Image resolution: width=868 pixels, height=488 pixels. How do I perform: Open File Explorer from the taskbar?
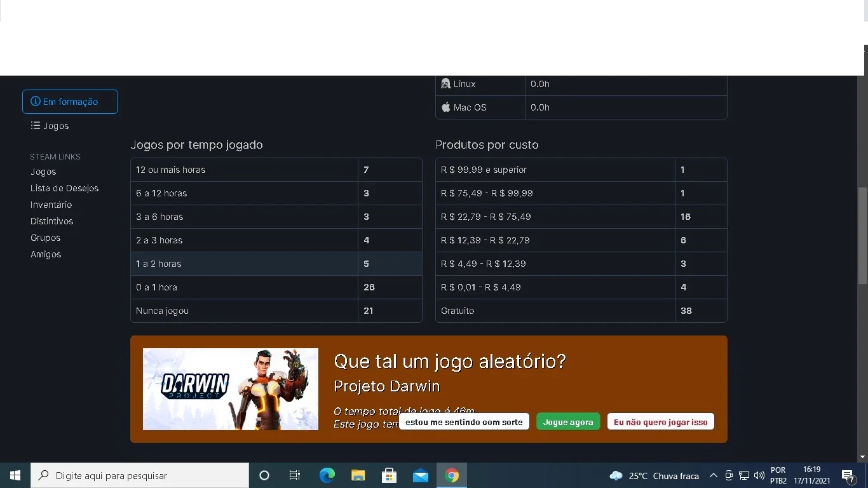point(358,475)
